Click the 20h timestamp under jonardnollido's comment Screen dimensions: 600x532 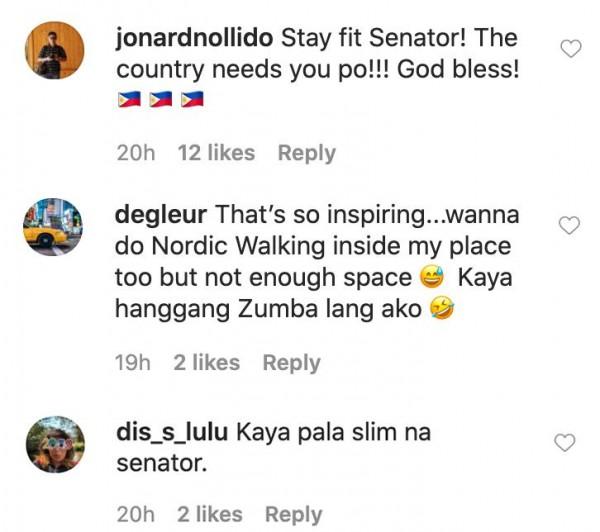(x=136, y=153)
